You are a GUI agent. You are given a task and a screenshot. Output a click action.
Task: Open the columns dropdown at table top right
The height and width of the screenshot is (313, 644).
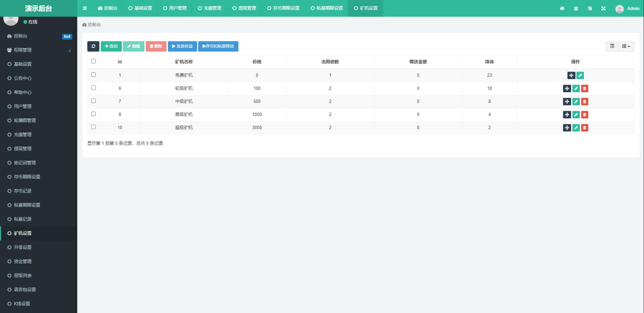point(626,46)
